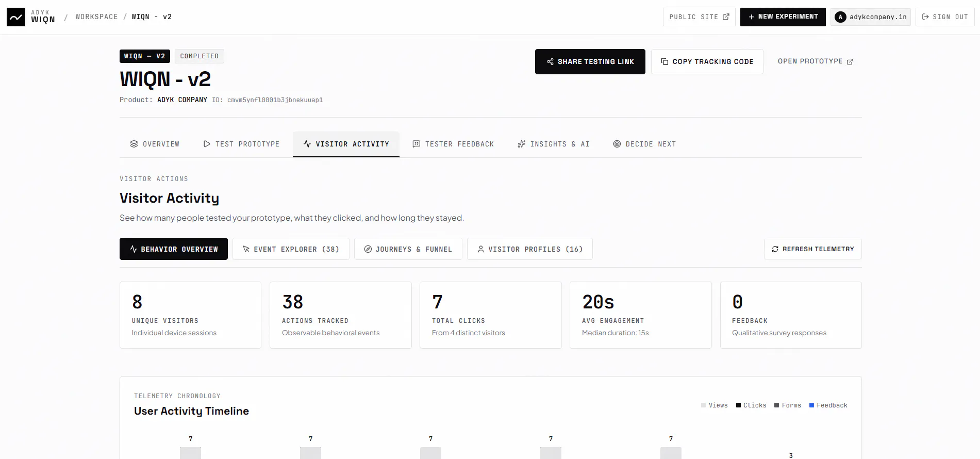Switch to the TEST PROTOTYPE tab
The width and height of the screenshot is (980, 459).
click(x=241, y=144)
